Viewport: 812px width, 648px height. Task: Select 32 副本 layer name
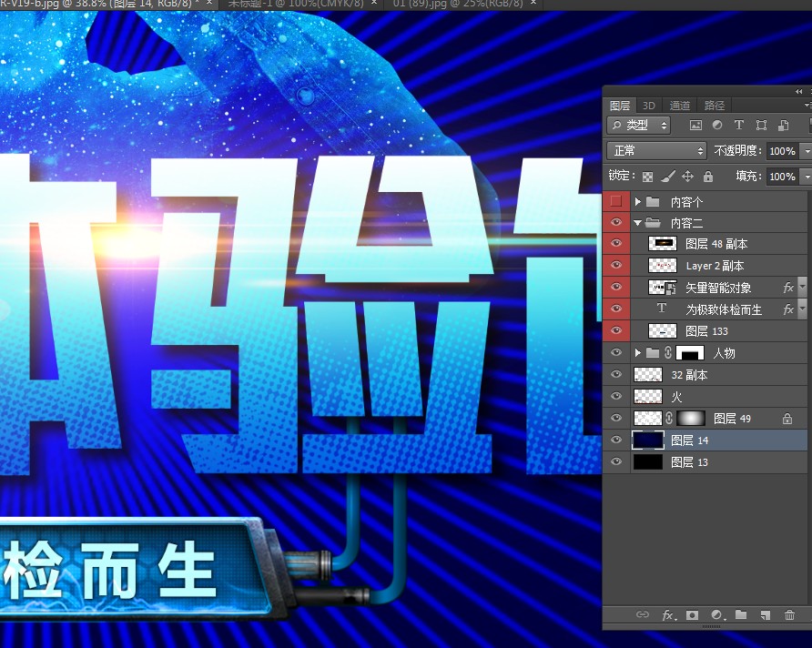(689, 375)
